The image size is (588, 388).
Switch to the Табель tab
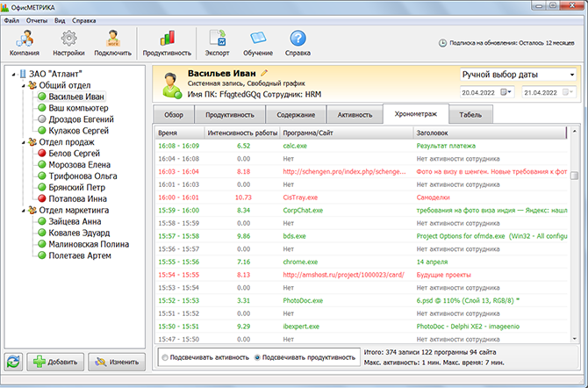[470, 114]
